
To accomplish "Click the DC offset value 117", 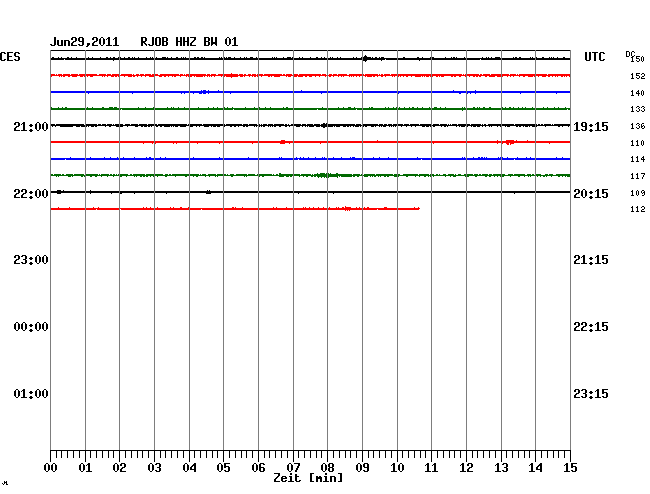I will click(x=638, y=176).
